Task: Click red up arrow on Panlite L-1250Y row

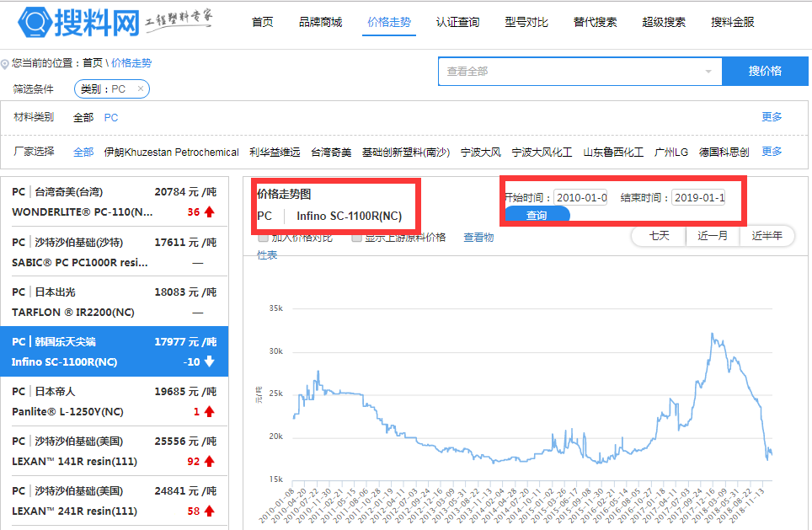Action: [x=209, y=411]
